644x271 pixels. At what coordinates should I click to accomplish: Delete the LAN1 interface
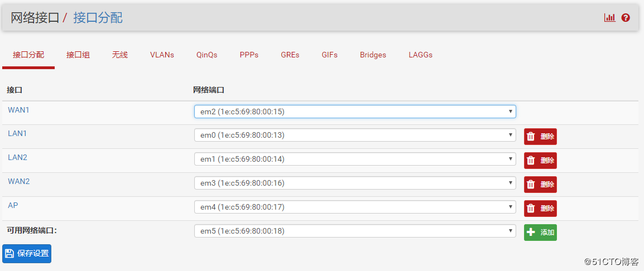[x=540, y=137]
